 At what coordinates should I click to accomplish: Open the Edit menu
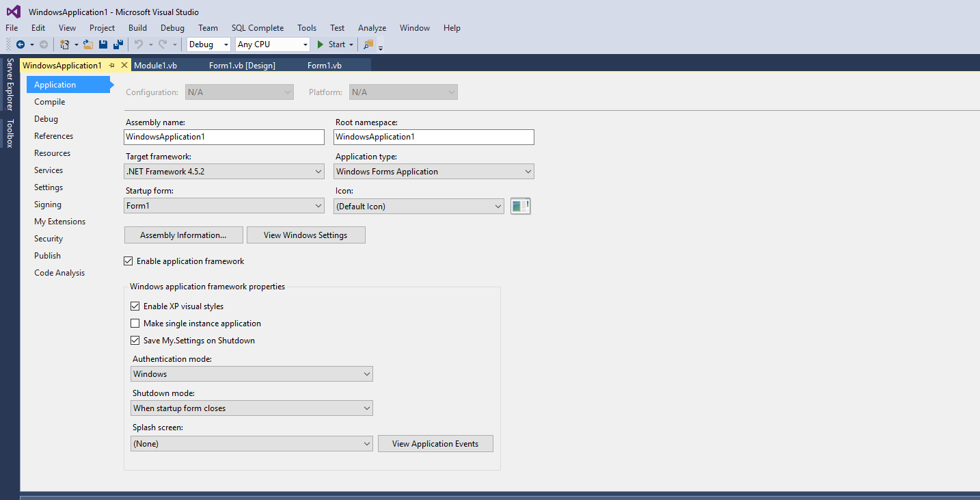point(38,28)
